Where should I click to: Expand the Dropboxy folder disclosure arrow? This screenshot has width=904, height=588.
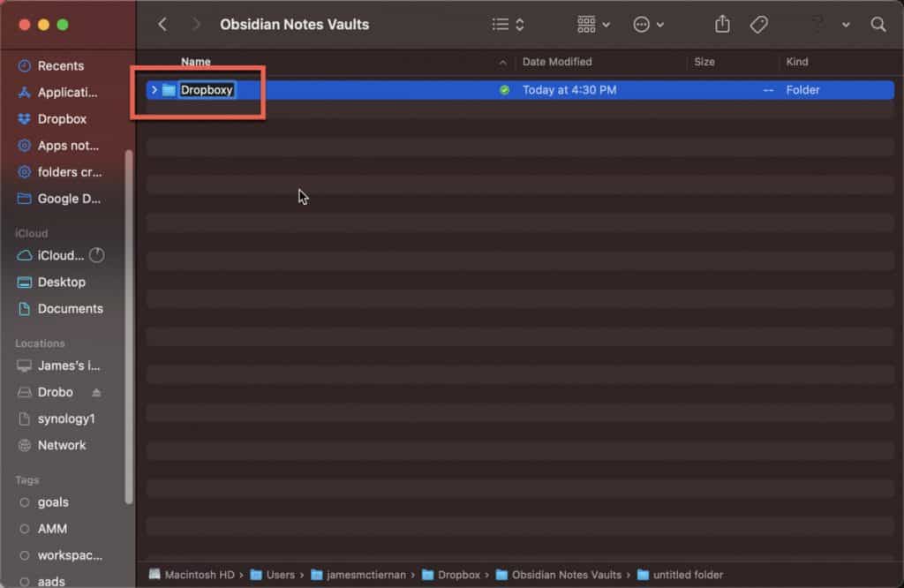(154, 90)
